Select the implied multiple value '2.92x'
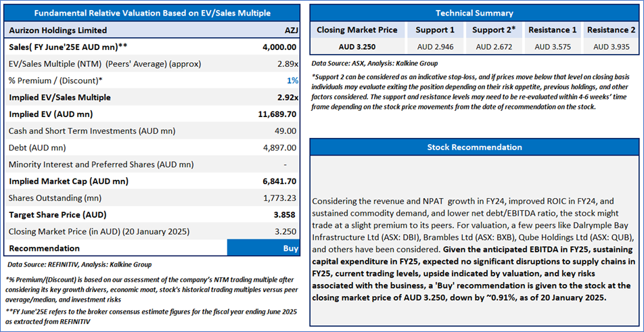The height and width of the screenshot is (332, 644). (x=287, y=97)
